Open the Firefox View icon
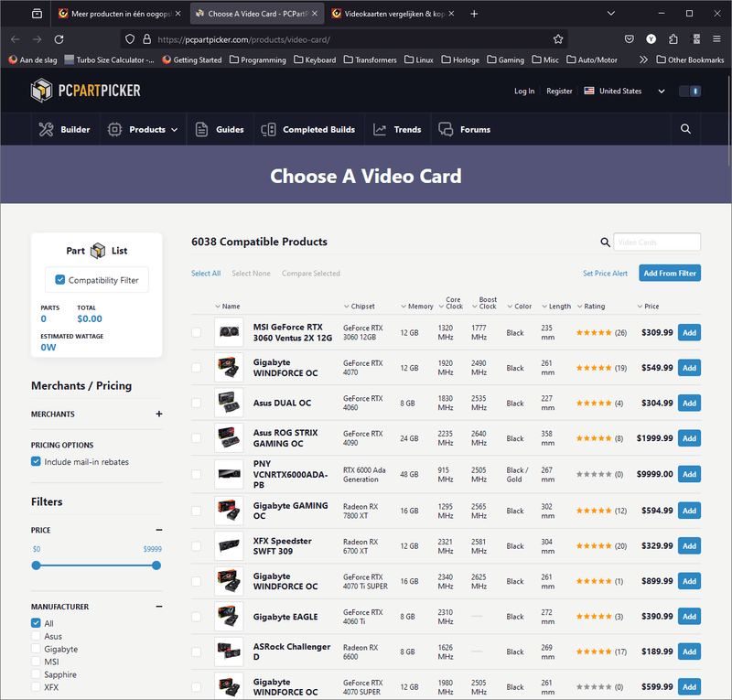This screenshot has width=732, height=700. point(37,14)
